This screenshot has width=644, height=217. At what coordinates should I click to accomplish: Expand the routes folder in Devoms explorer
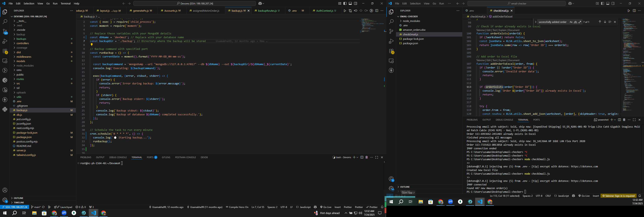point(42,79)
